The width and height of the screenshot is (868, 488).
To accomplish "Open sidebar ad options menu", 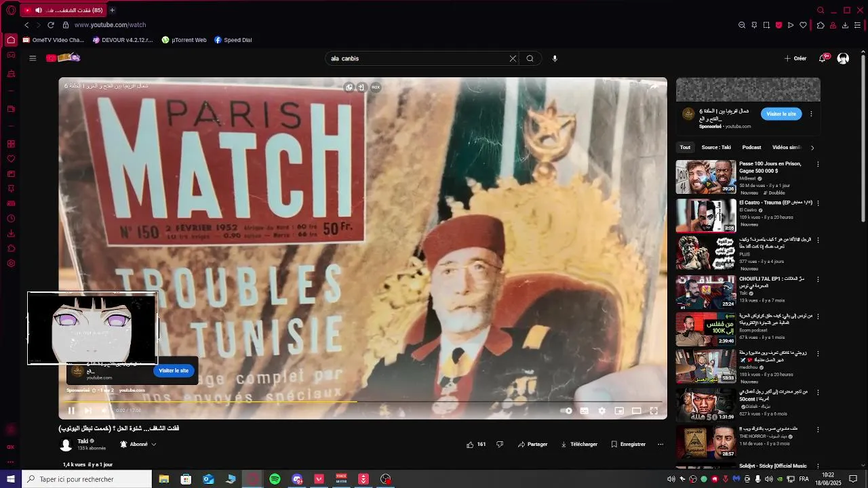I will (x=811, y=114).
